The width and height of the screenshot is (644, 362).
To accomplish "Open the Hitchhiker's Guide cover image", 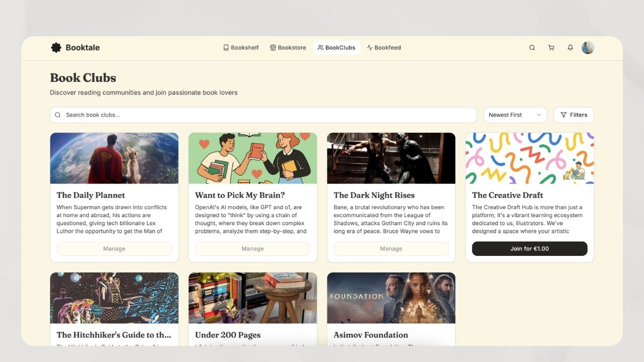I will (x=114, y=298).
